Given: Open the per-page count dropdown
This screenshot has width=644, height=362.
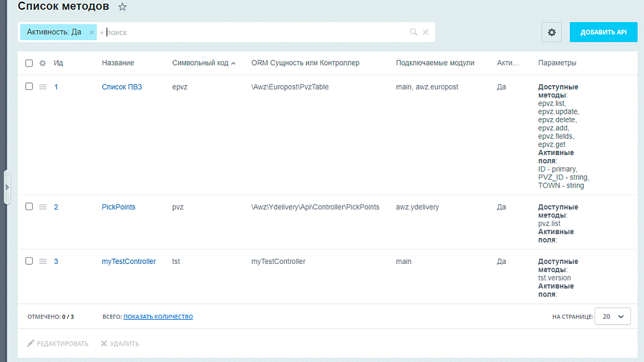Looking at the screenshot, I should pyautogui.click(x=613, y=317).
